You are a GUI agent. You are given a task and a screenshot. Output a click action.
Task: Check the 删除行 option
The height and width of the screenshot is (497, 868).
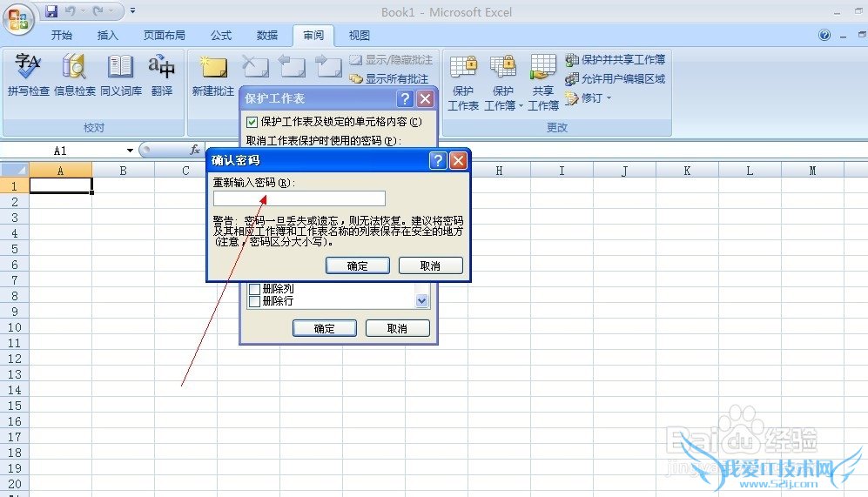tap(254, 301)
